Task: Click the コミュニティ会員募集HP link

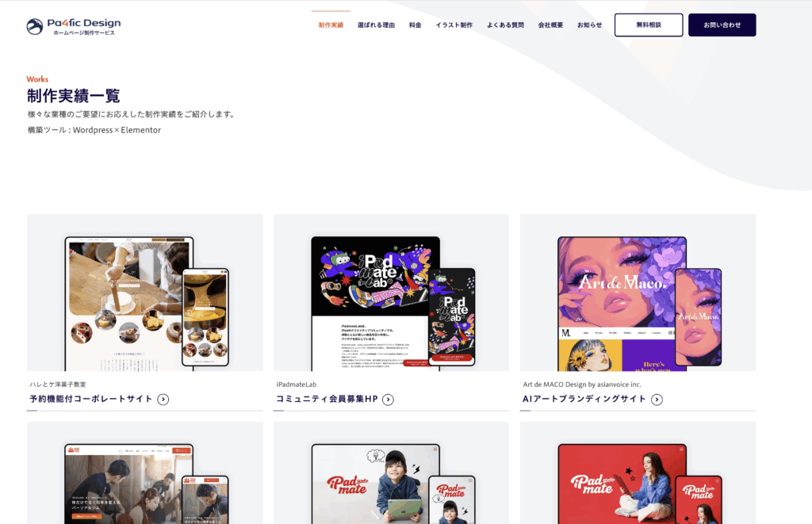Action: click(x=327, y=399)
